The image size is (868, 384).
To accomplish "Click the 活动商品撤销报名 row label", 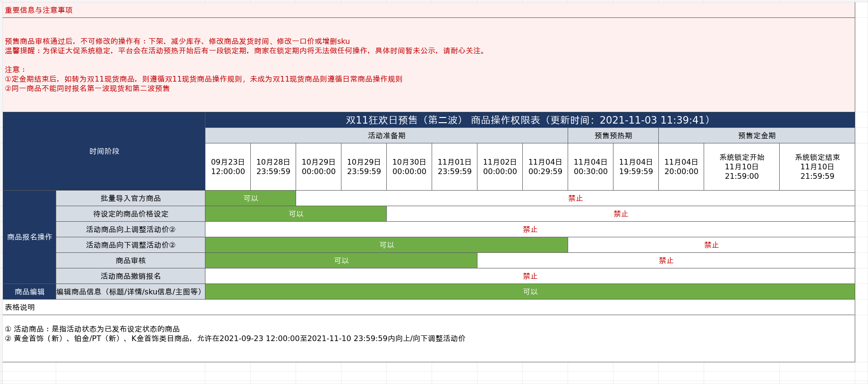I will [130, 276].
